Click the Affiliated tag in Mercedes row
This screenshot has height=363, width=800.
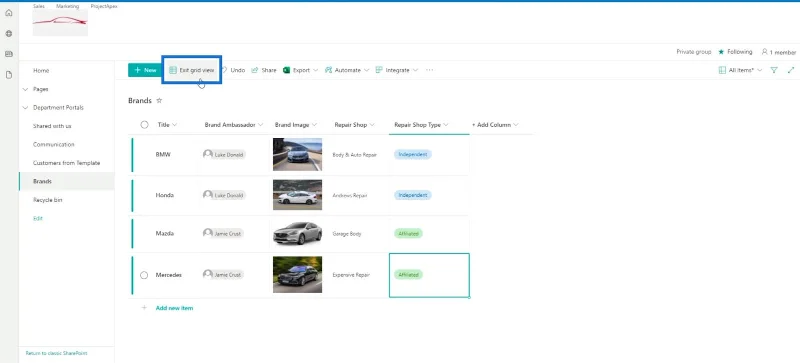point(408,275)
